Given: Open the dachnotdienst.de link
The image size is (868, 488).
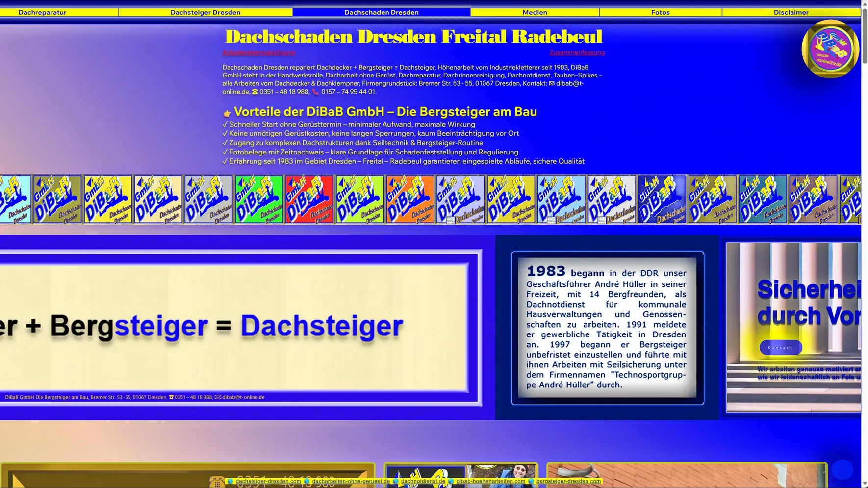Looking at the screenshot, I should coord(423,481).
